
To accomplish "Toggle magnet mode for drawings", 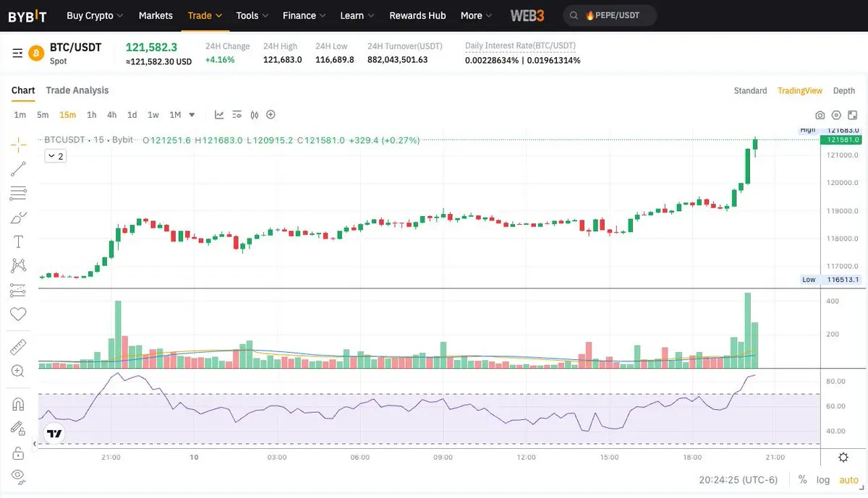I will 18,404.
